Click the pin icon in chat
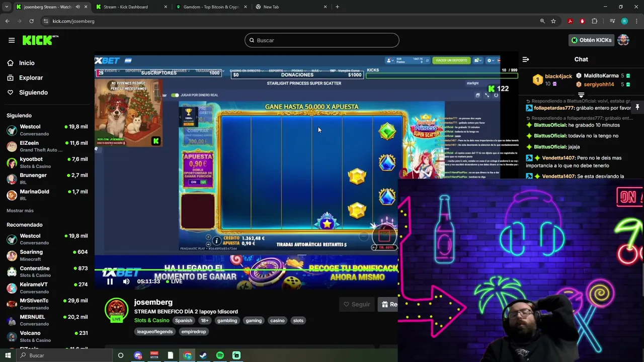 coord(637,107)
